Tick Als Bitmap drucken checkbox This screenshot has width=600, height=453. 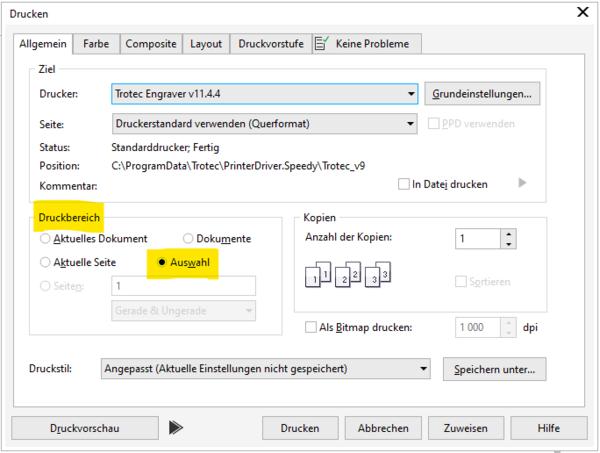point(310,328)
